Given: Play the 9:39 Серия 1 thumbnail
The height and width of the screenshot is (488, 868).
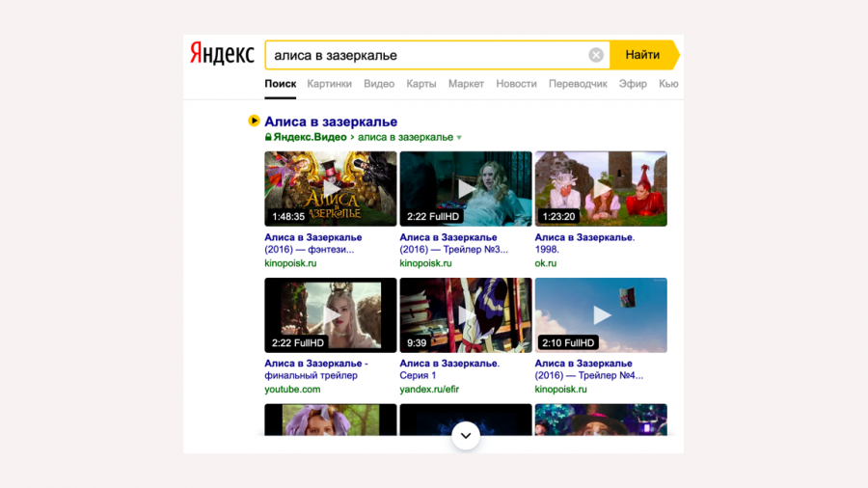Looking at the screenshot, I should [466, 315].
